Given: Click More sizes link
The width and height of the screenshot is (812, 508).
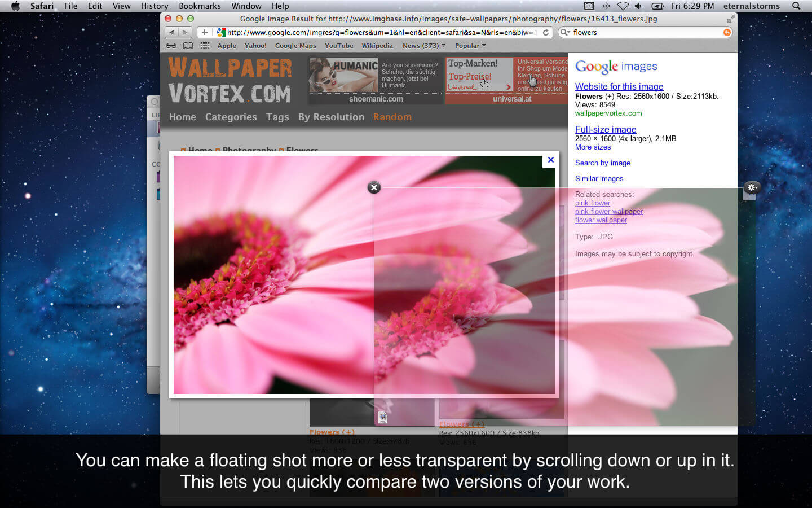Looking at the screenshot, I should pos(593,147).
